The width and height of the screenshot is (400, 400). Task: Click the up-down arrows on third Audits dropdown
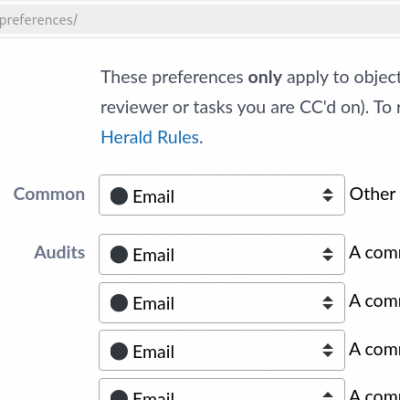pos(328,350)
